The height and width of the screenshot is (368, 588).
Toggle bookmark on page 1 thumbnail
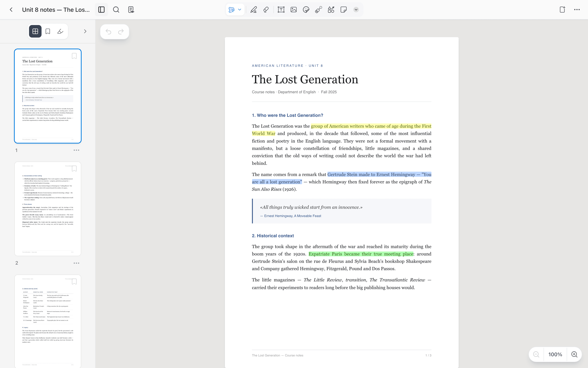click(x=74, y=56)
